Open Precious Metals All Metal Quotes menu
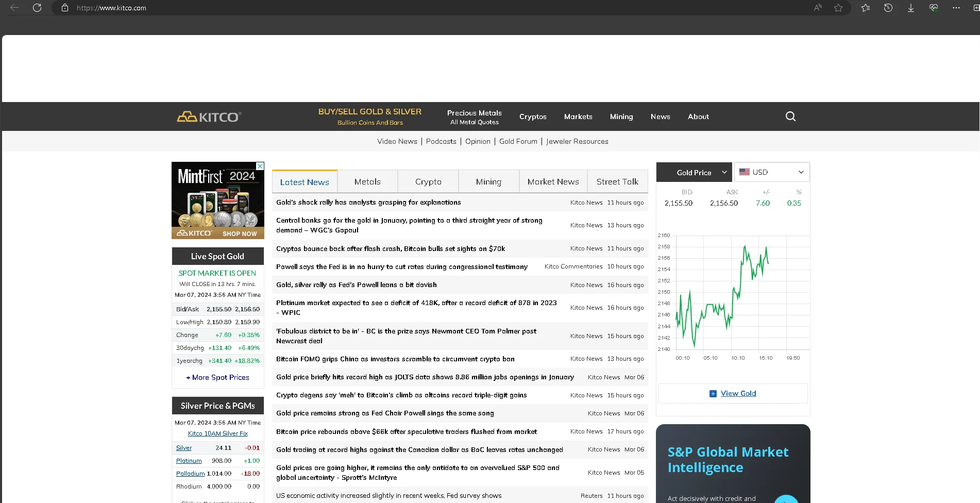This screenshot has width=980, height=503. 475,117
